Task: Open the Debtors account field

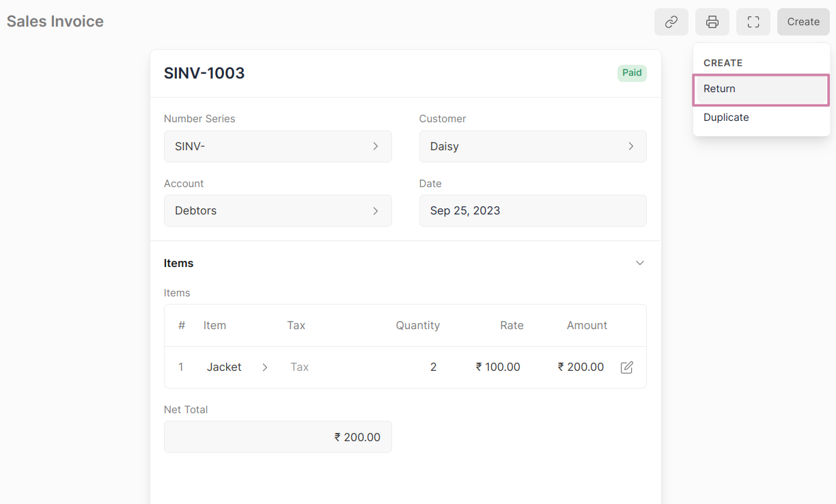Action: 277,210
